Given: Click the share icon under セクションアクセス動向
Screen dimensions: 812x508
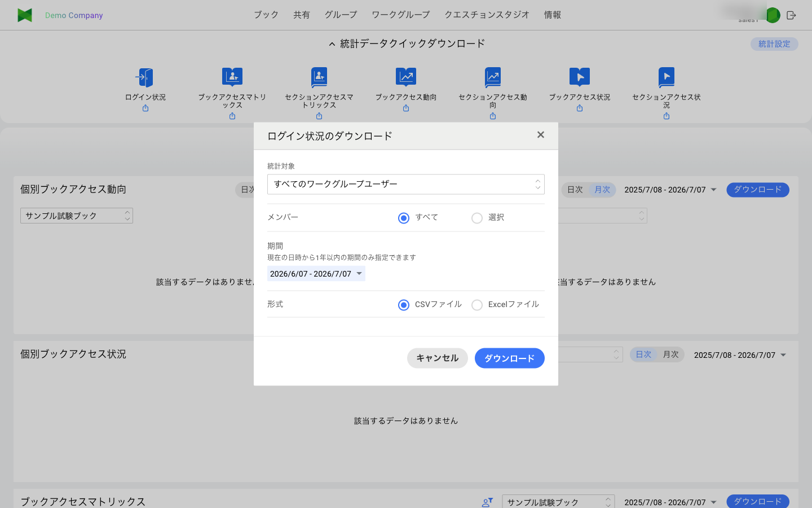Looking at the screenshot, I should coord(493,116).
